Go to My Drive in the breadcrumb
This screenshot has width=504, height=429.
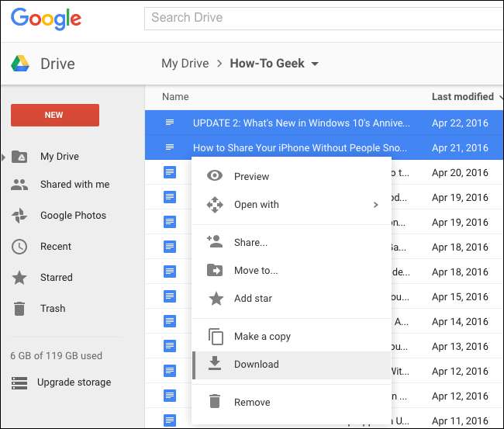click(185, 64)
